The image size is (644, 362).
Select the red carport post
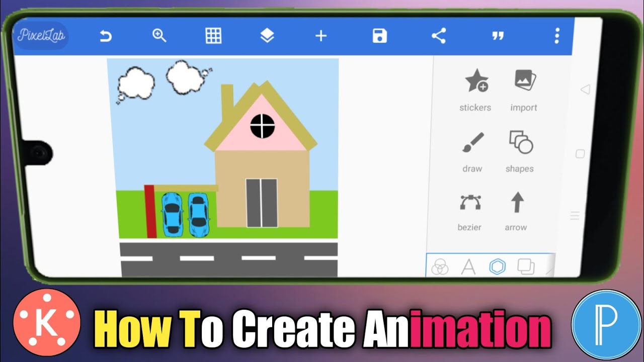(150, 211)
